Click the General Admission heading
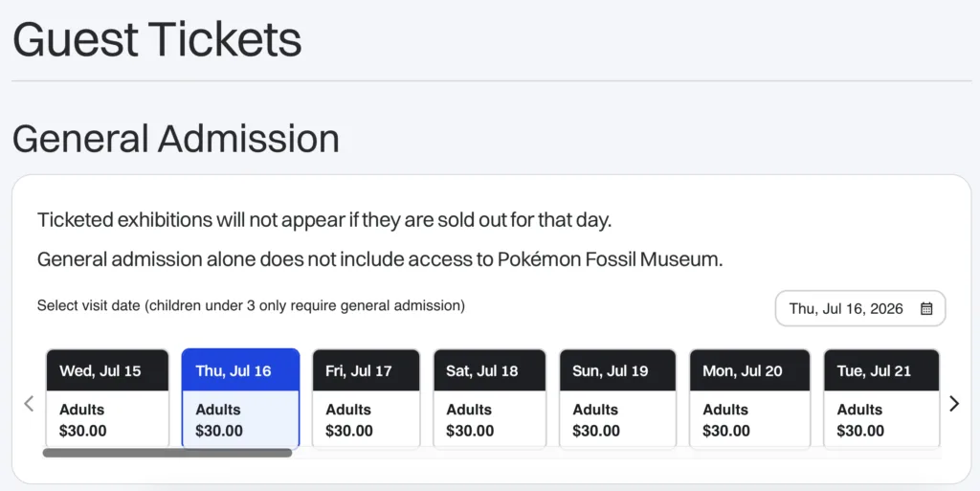Screen dimensions: 980x491 click(176, 138)
